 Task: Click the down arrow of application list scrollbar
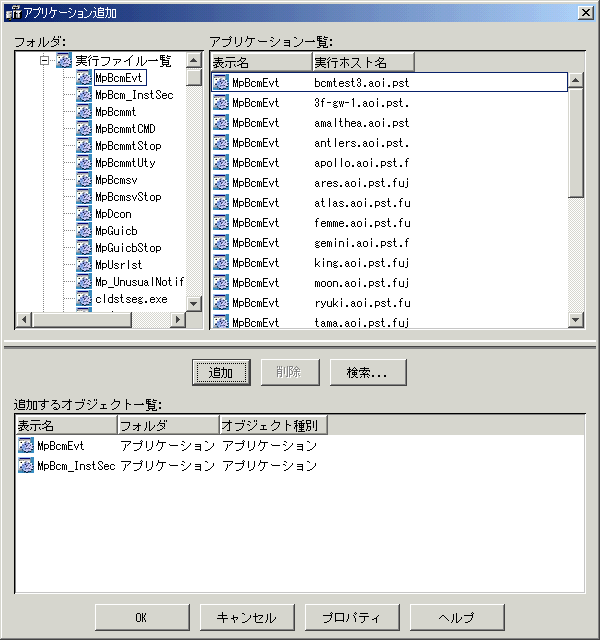[576, 320]
